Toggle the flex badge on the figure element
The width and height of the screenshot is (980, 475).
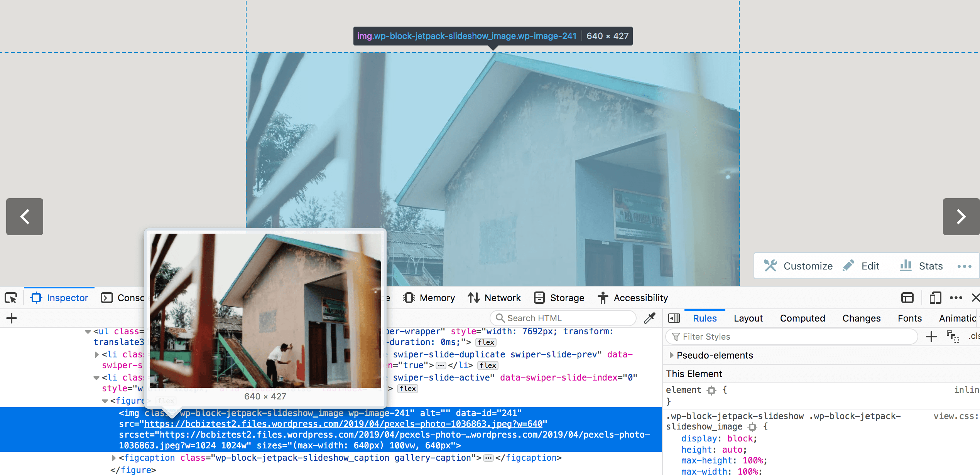166,401
